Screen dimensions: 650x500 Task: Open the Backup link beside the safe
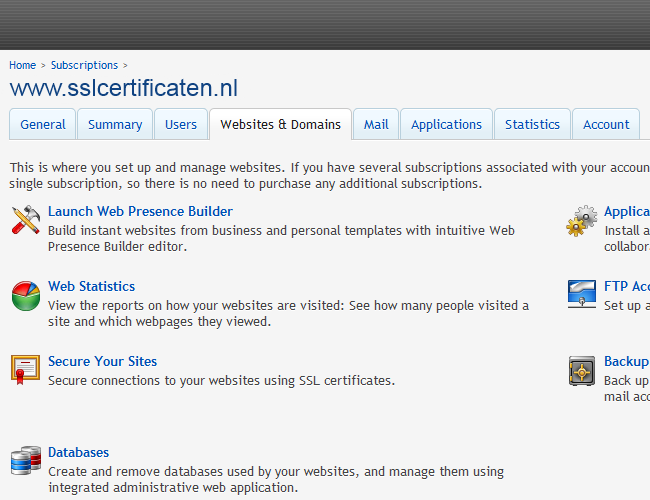point(626,362)
